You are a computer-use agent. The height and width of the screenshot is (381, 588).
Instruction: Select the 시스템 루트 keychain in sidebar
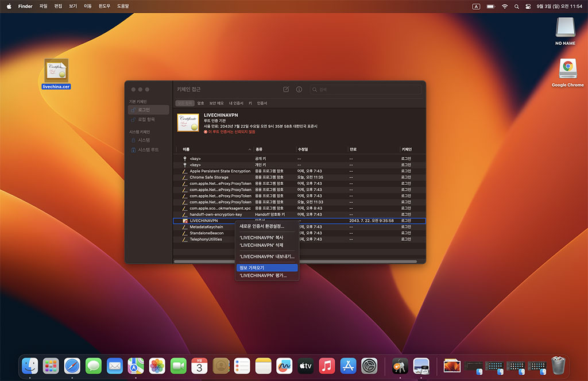tap(149, 150)
